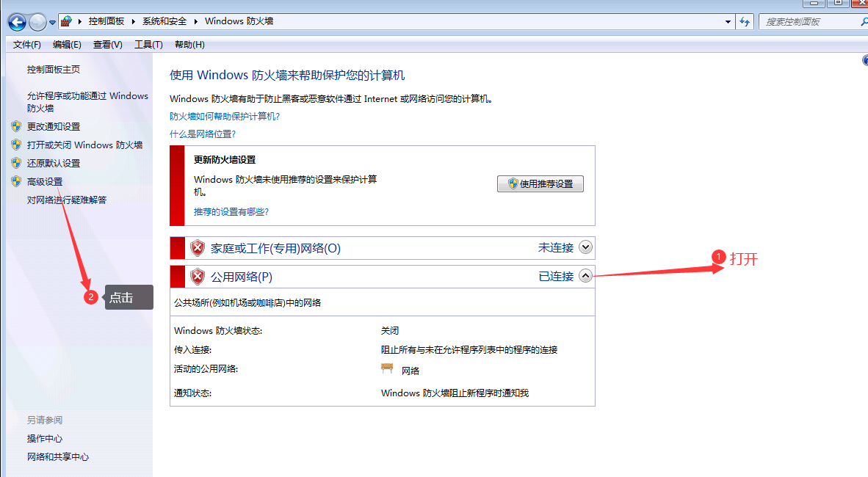Image resolution: width=868 pixels, height=477 pixels.
Task: Open 防火墙如何帮助保护计算机? help link
Action: point(225,116)
